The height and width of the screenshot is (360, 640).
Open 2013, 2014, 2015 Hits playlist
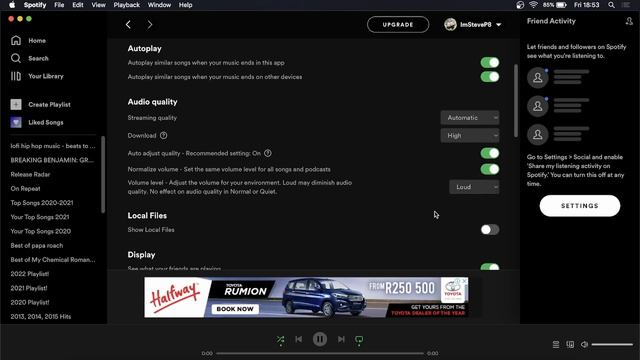click(41, 316)
